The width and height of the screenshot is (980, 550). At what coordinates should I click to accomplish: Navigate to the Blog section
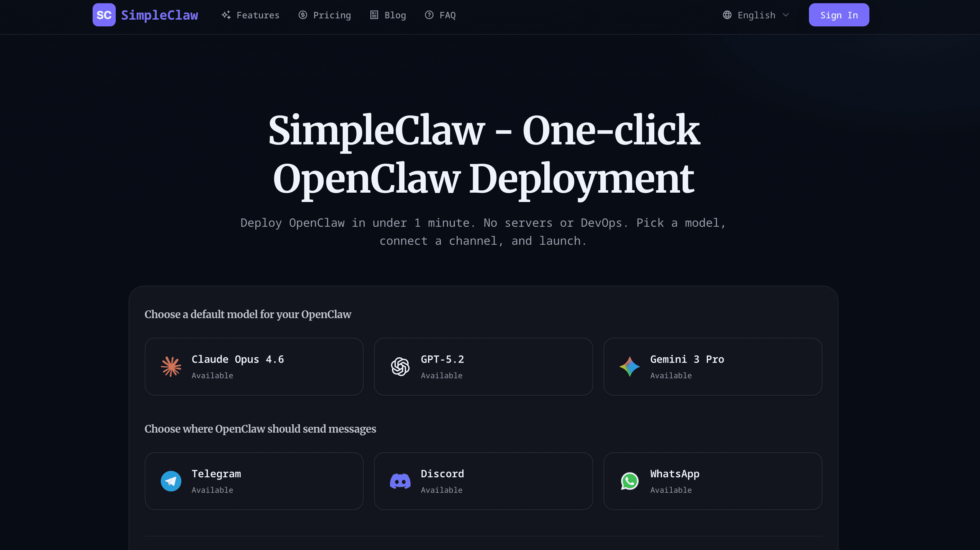tap(395, 15)
